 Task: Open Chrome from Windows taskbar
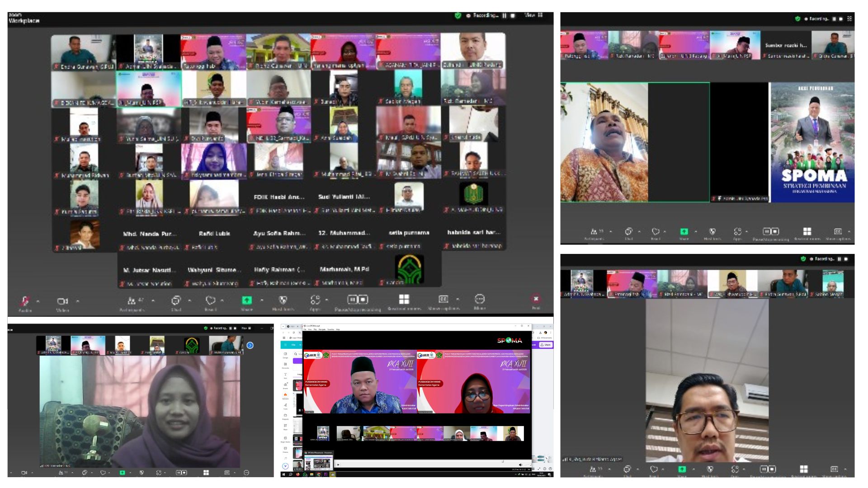point(319,474)
